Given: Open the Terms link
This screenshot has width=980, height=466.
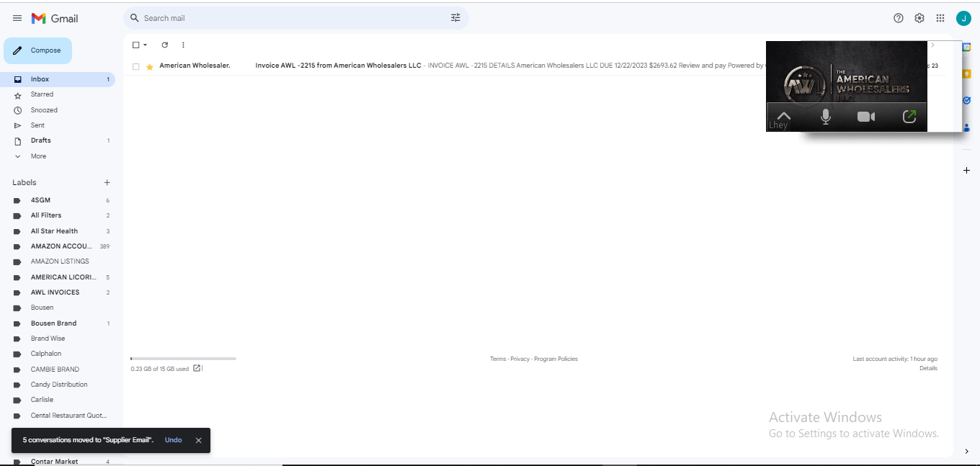Looking at the screenshot, I should (498, 359).
